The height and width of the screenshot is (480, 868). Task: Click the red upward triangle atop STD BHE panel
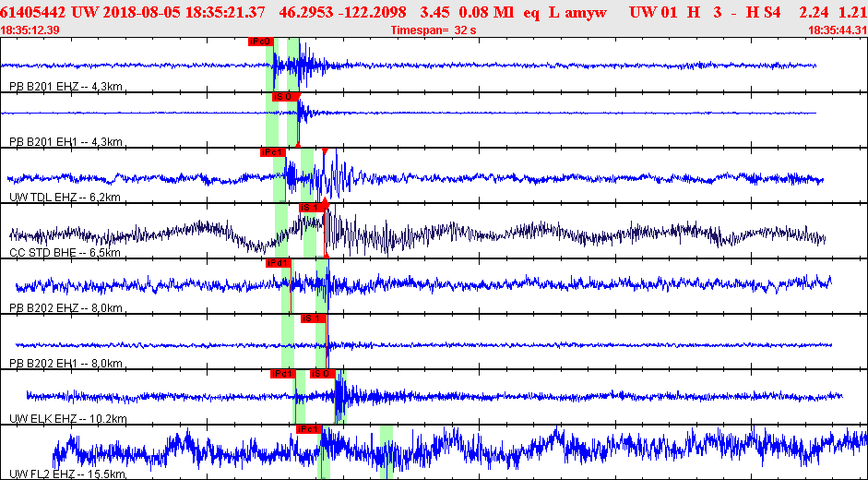click(x=325, y=200)
